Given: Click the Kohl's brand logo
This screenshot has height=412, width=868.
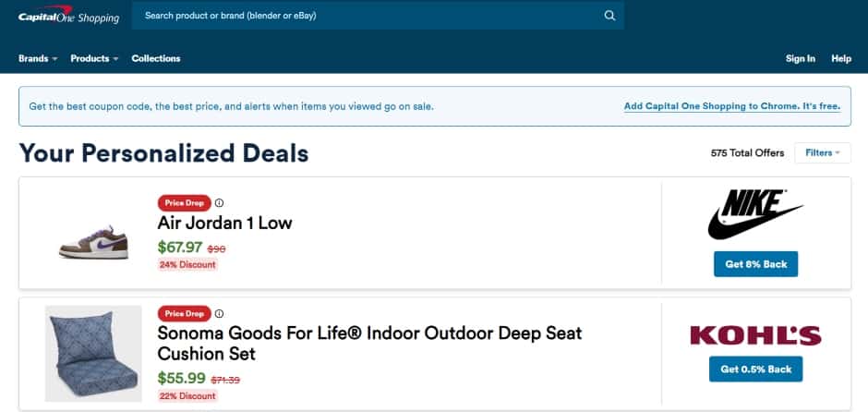Looking at the screenshot, I should coord(755,335).
